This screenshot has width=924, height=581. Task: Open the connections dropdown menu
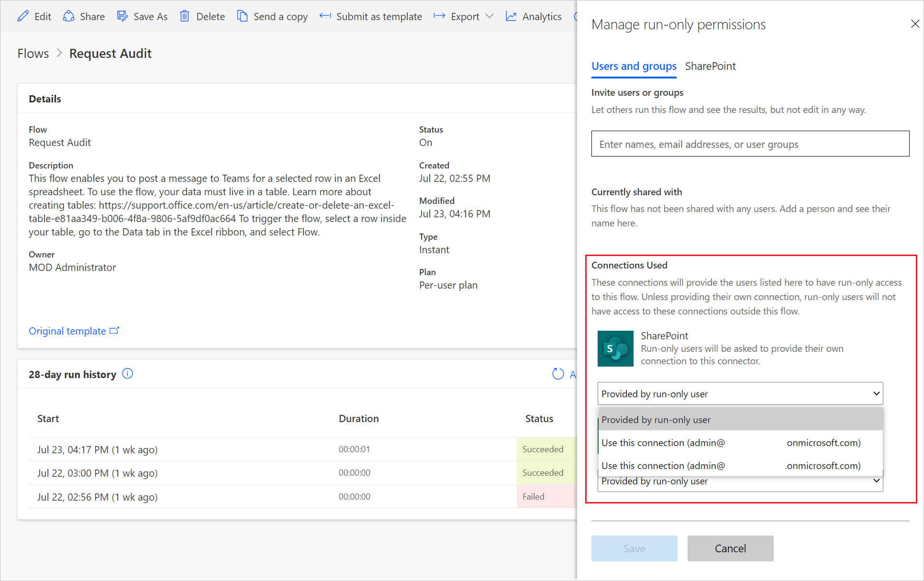(740, 393)
